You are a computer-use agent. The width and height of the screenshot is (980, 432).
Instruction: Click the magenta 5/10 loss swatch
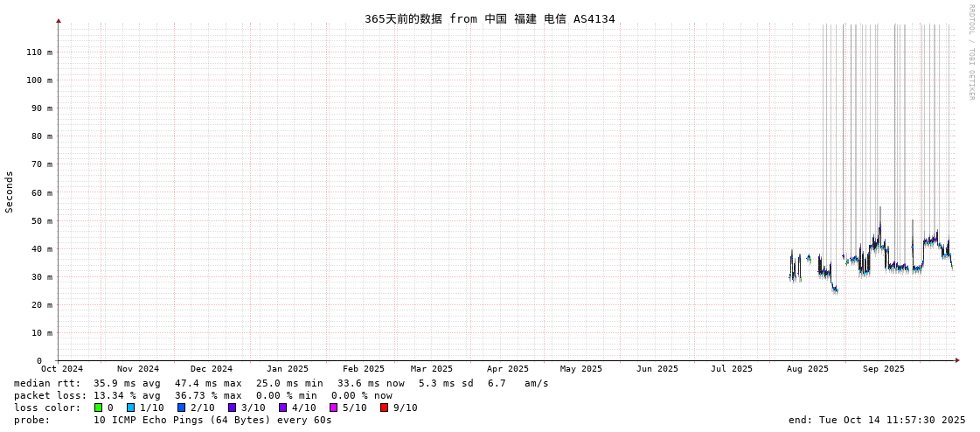click(333, 408)
